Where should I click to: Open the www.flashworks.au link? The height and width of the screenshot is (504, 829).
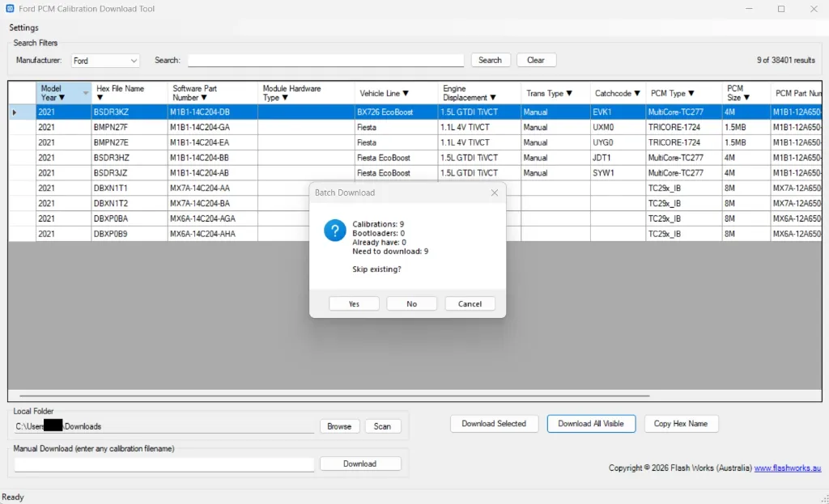[x=786, y=468]
